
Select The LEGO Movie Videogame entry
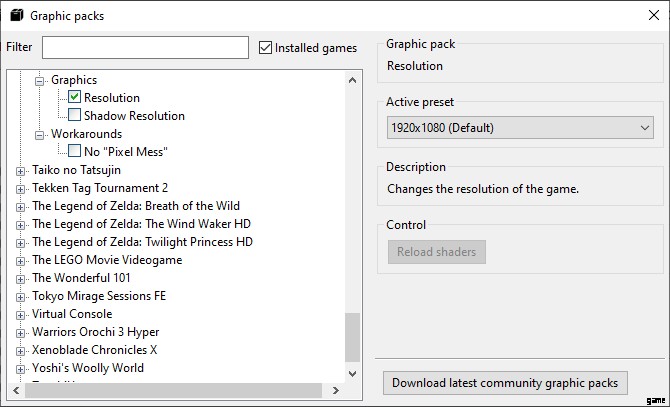pyautogui.click(x=107, y=260)
